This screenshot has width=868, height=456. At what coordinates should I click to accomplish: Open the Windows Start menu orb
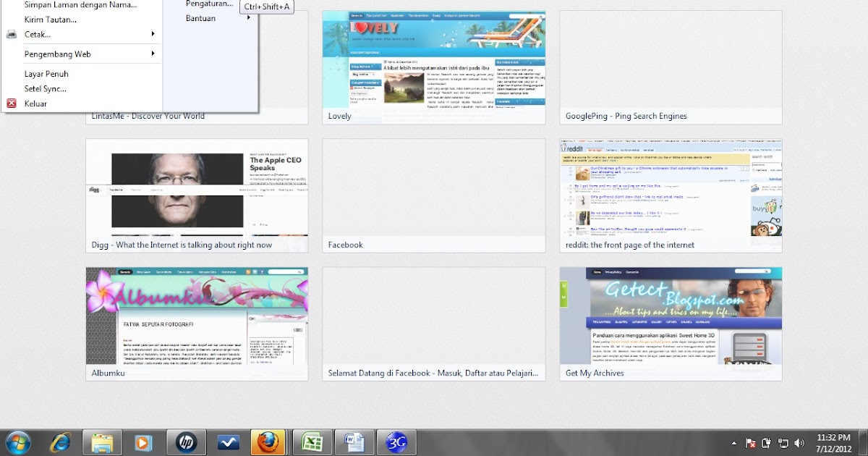(17, 442)
